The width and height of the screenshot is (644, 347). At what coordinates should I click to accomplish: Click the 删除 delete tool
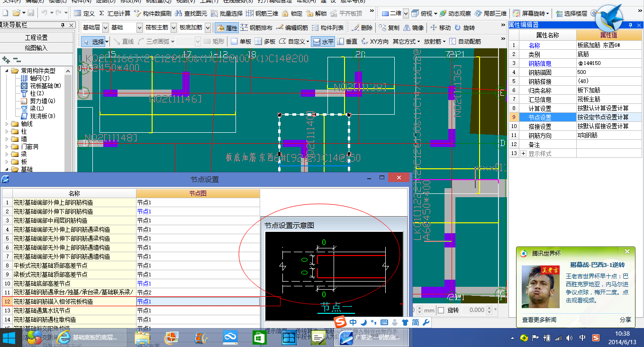[362, 28]
